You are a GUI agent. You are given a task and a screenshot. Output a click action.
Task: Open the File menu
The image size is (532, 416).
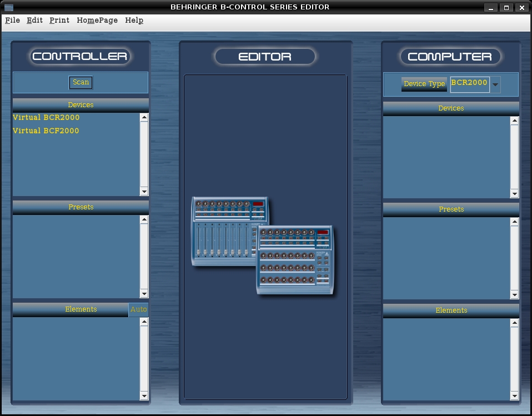(x=12, y=20)
